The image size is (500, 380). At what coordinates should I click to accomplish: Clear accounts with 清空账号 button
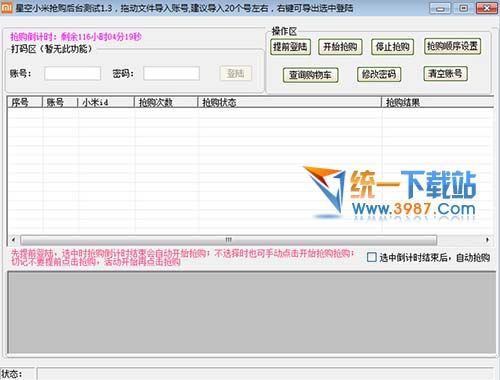(x=445, y=73)
